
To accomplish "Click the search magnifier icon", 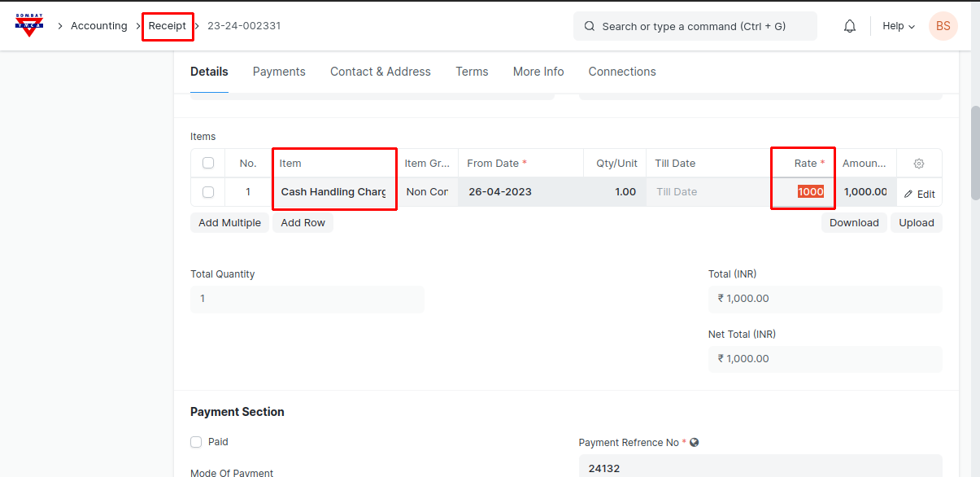I will [590, 26].
